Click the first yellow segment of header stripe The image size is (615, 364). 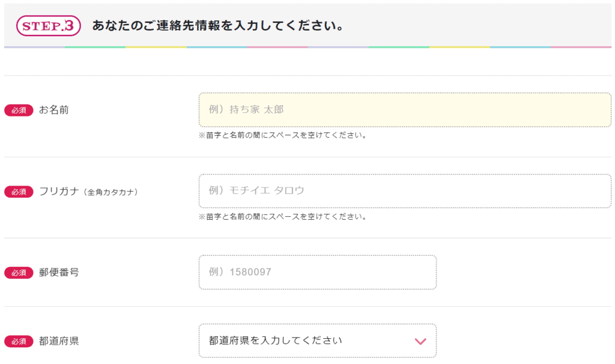(x=156, y=47)
